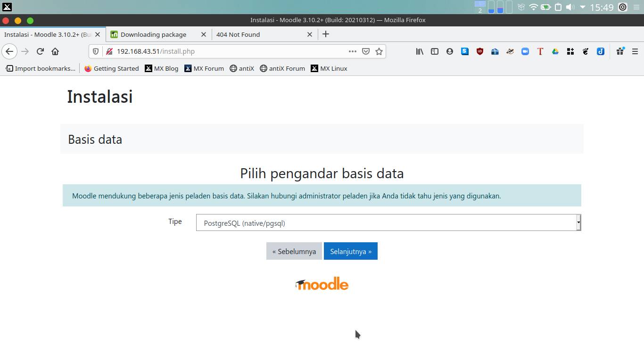Close the 404 Not Found tab
644x362 pixels.
(x=310, y=34)
